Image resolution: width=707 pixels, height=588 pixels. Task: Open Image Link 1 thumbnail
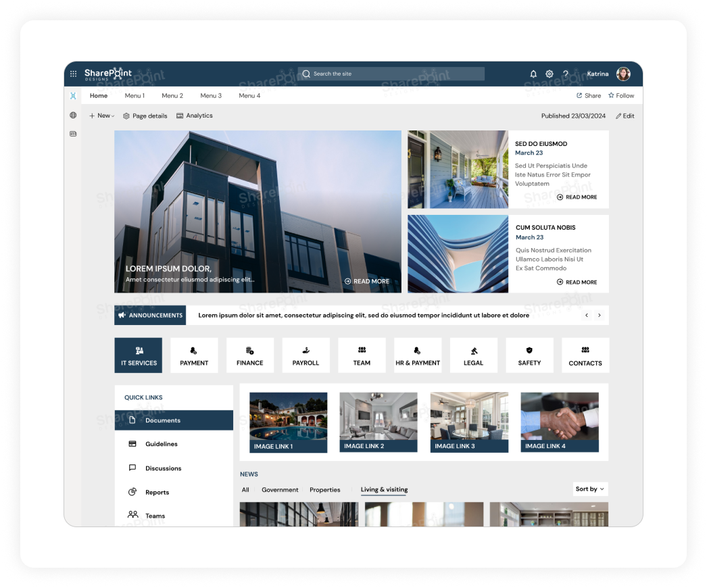pyautogui.click(x=288, y=422)
